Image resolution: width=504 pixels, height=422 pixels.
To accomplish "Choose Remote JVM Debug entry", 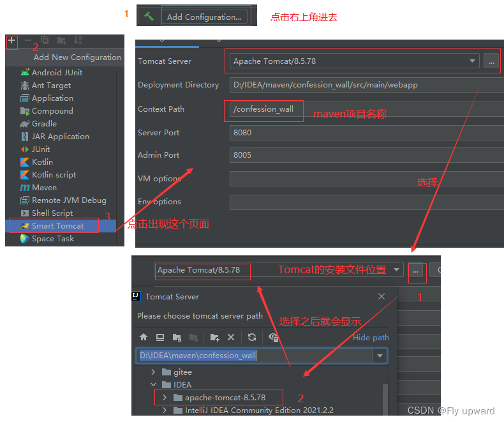I will [x=69, y=200].
